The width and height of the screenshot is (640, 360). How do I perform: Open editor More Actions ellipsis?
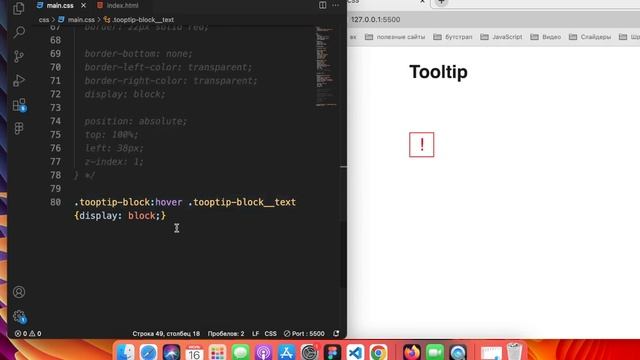coord(336,5)
